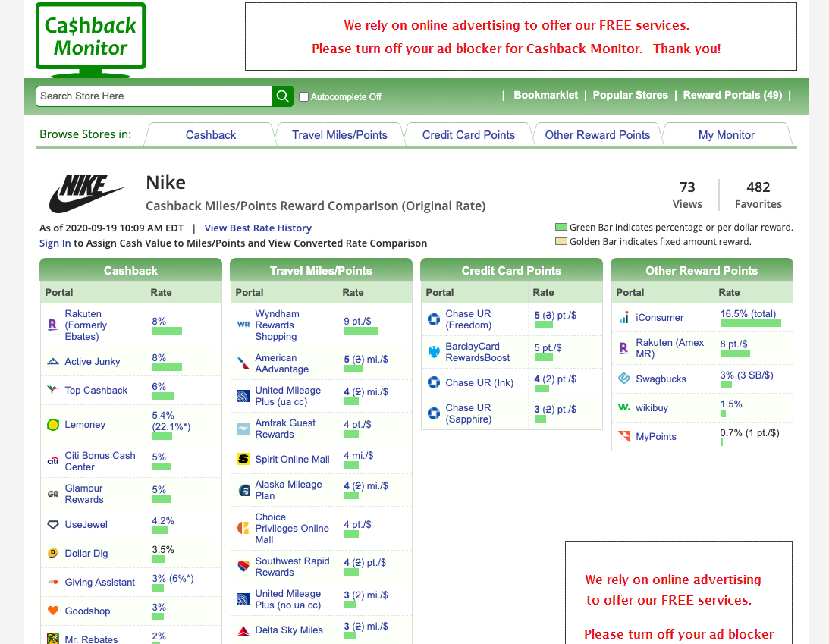Click the Nike swoosh logo
The height and width of the screenshot is (644, 829).
click(87, 193)
